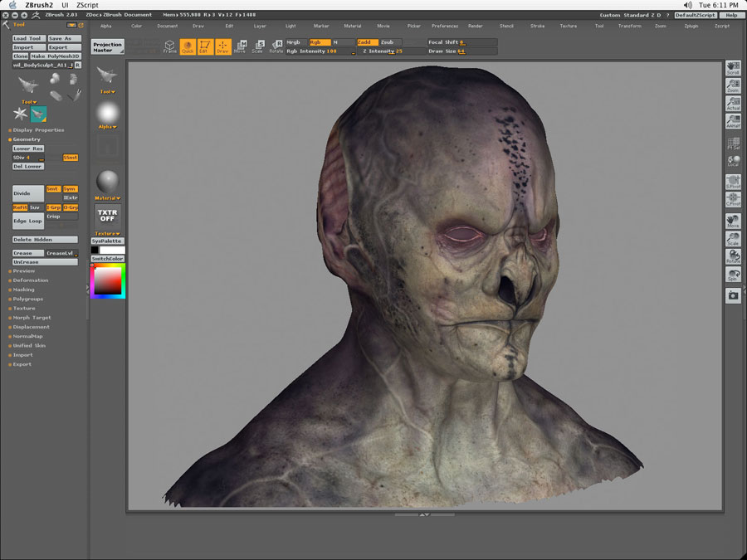The width and height of the screenshot is (747, 560).
Task: Disable the Smt smoothing toggle
Action: click(53, 189)
